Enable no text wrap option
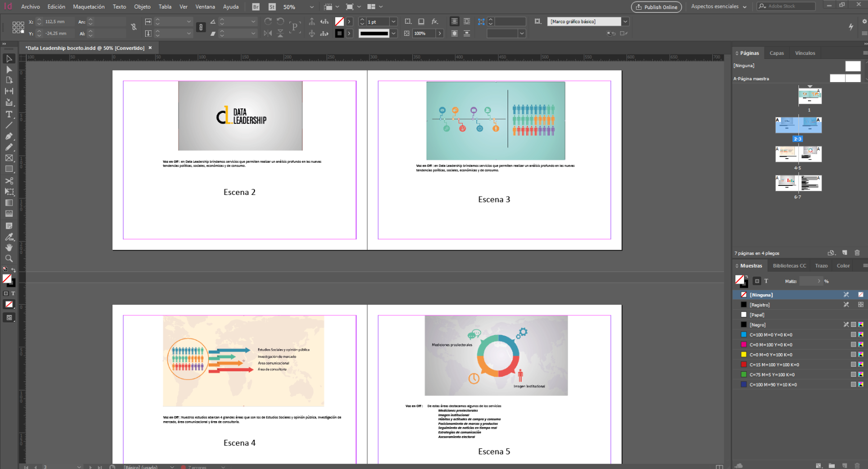This screenshot has height=469, width=868. click(454, 22)
